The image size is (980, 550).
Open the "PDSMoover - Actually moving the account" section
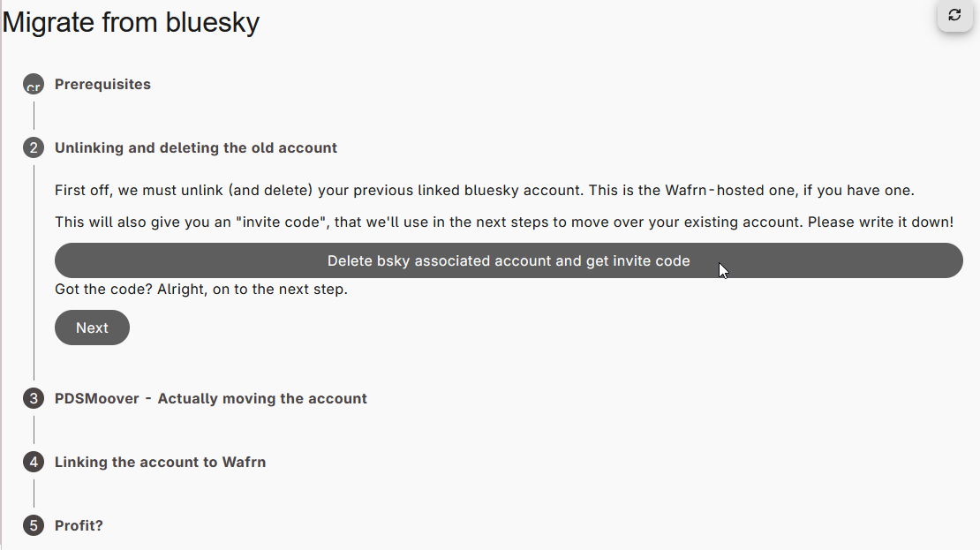(x=212, y=398)
